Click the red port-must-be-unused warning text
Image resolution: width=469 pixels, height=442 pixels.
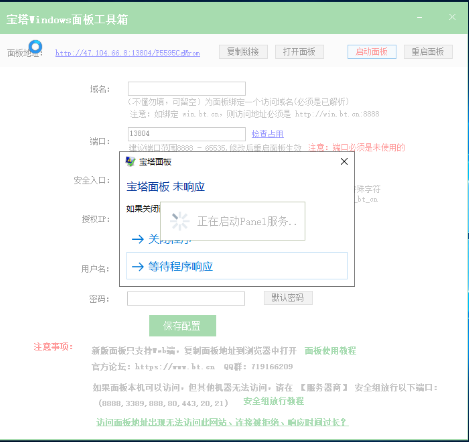tap(357, 147)
